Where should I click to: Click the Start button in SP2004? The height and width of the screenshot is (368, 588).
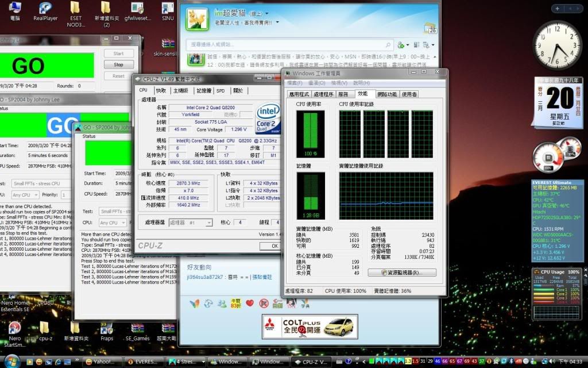coord(118,53)
